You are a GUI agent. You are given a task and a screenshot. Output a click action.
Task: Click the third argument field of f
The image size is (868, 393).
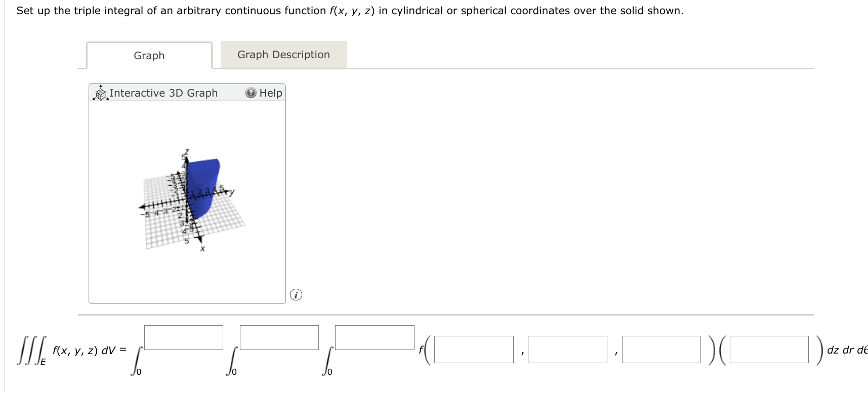click(x=661, y=350)
